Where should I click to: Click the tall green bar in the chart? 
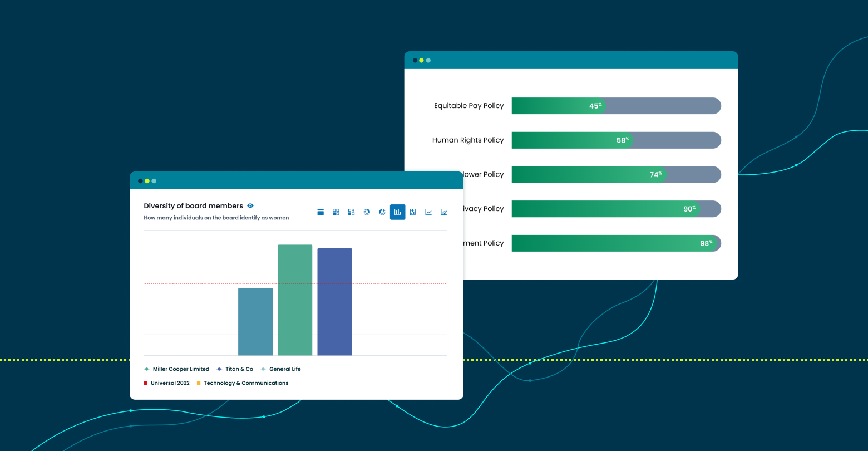tap(295, 300)
